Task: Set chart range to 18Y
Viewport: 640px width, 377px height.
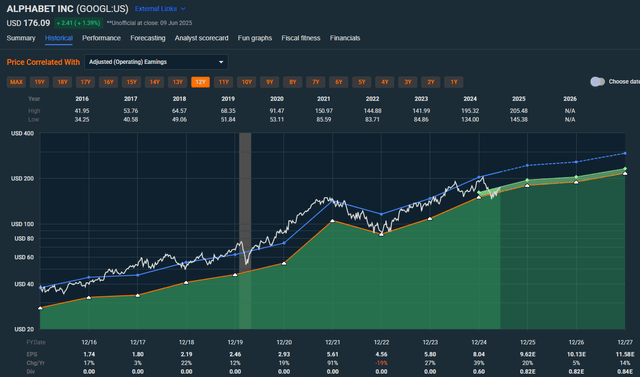Action: pyautogui.click(x=62, y=82)
